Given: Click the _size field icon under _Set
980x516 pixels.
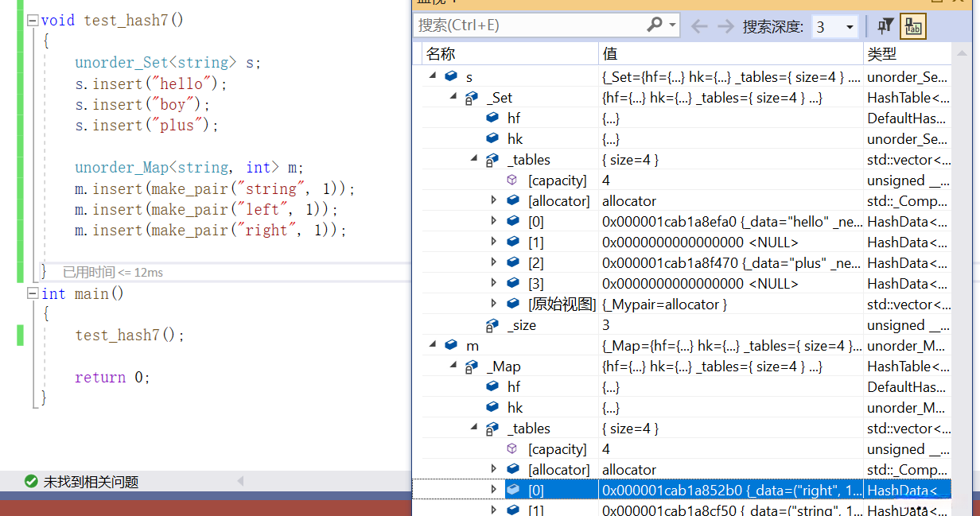Looking at the screenshot, I should [492, 325].
